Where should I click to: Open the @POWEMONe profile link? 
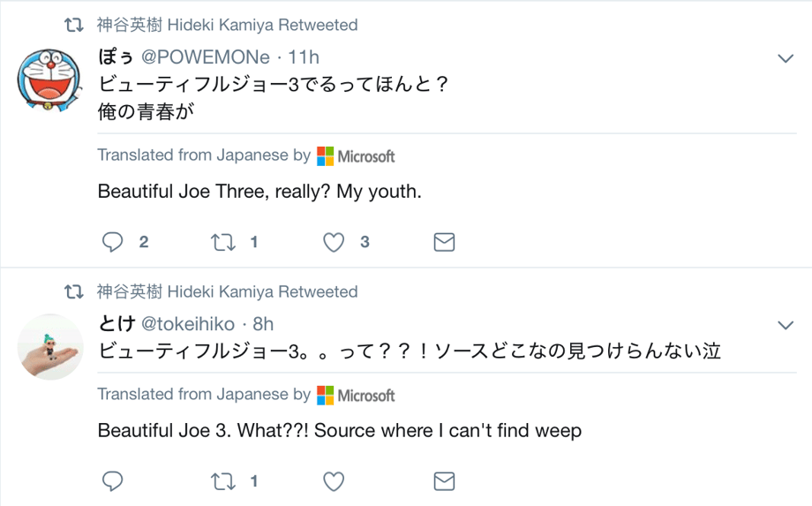[205, 57]
